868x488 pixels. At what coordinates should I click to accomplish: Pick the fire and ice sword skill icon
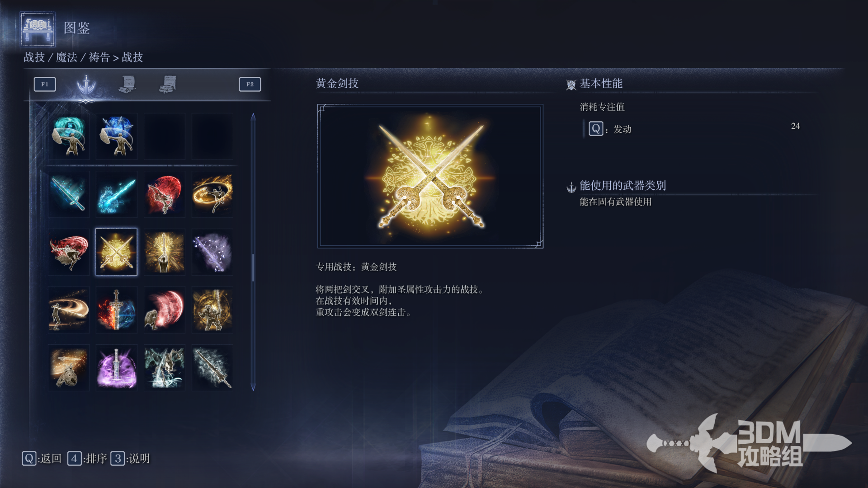(x=116, y=310)
